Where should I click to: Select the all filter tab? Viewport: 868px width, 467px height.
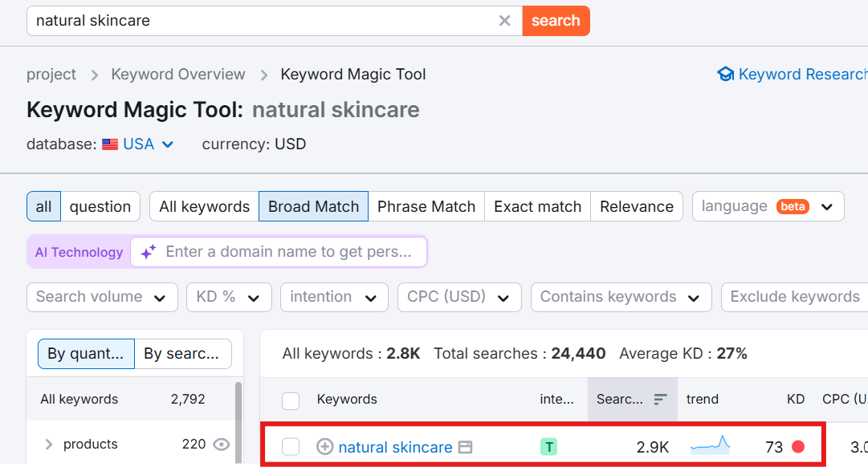tap(43, 206)
